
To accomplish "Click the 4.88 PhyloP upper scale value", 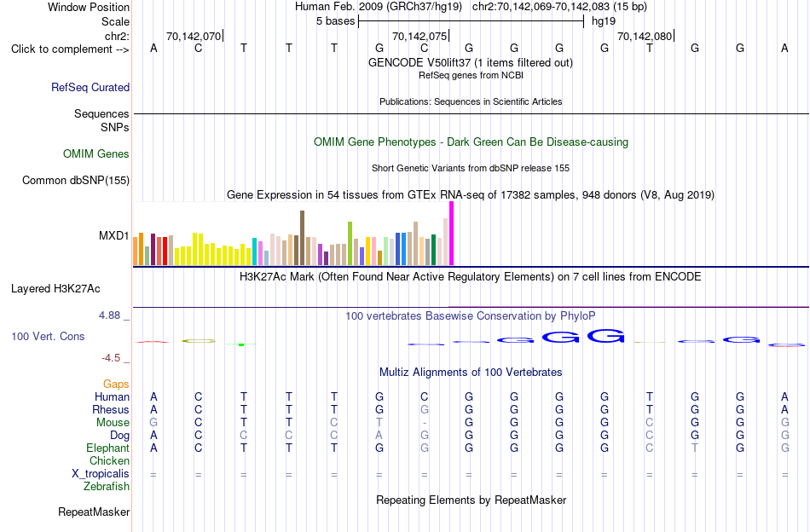I will 109,315.
